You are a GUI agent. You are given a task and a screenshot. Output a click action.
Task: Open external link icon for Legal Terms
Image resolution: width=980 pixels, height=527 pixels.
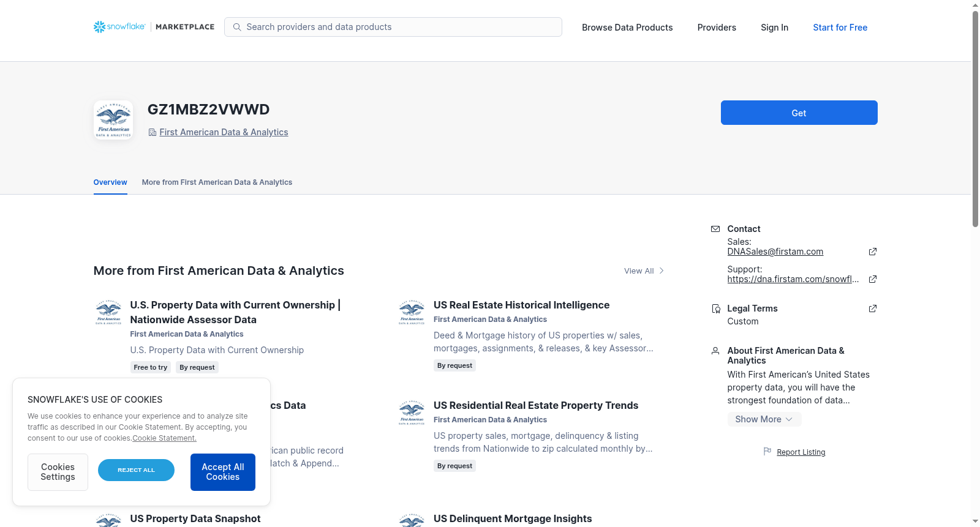pyautogui.click(x=873, y=308)
